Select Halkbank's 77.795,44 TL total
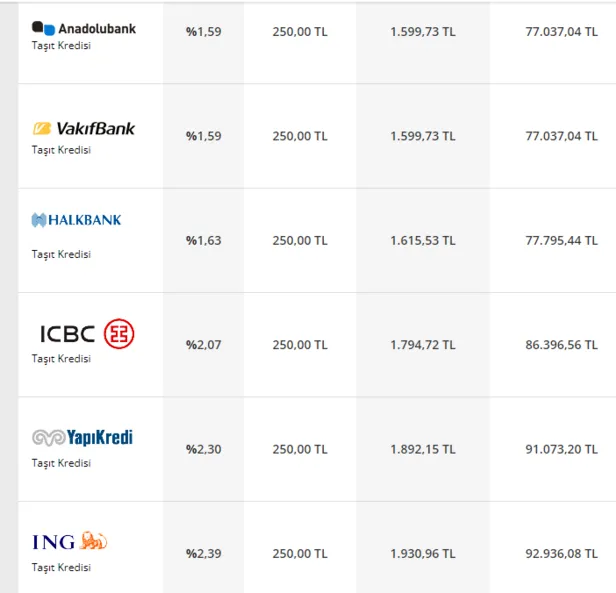 pos(561,240)
